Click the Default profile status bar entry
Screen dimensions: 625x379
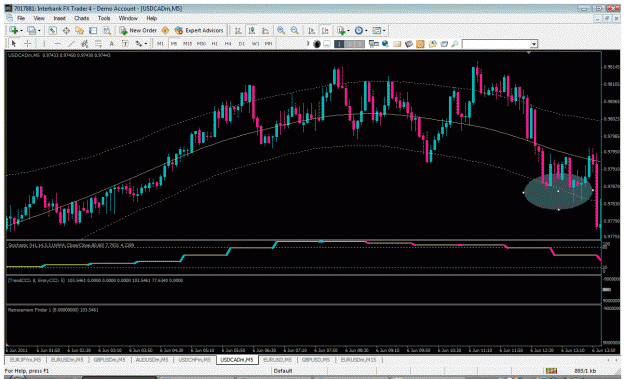[x=283, y=371]
